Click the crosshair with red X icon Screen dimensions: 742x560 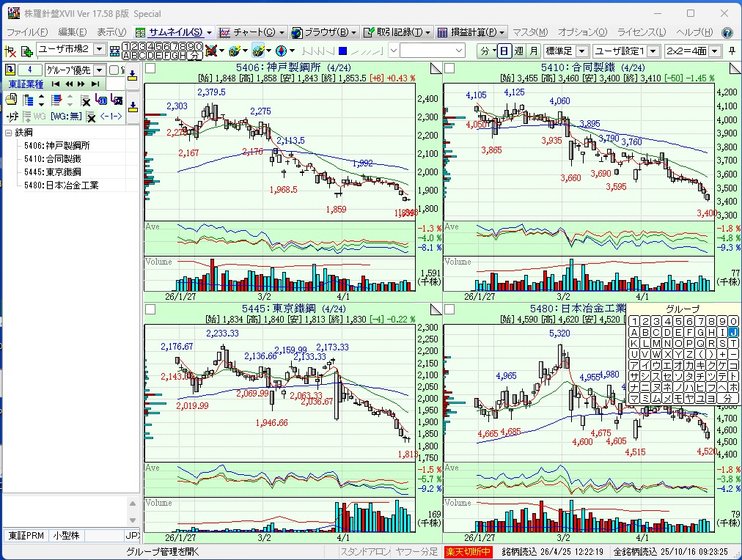click(x=11, y=51)
